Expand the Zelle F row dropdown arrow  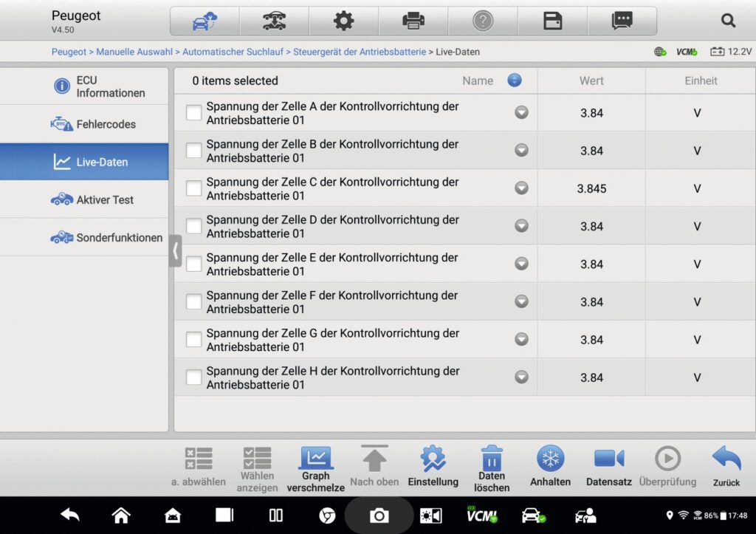click(521, 301)
